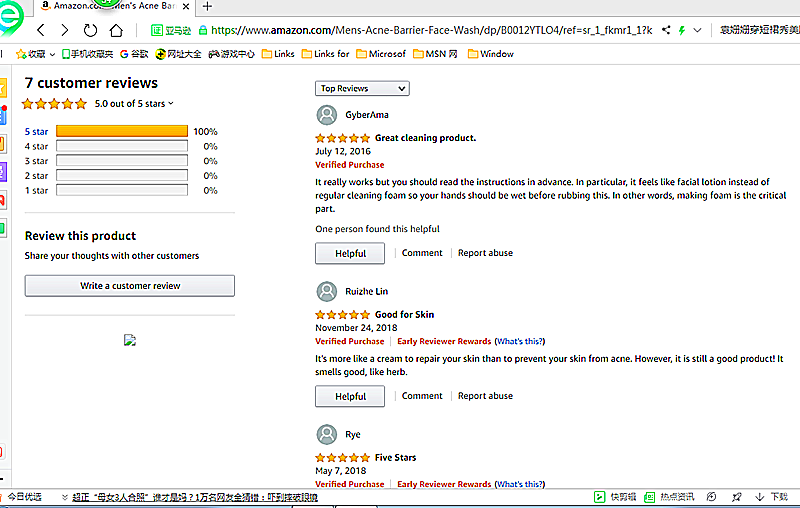Reload the page with refresh icon
Screen dimensions: 800x508
pyautogui.click(x=91, y=31)
